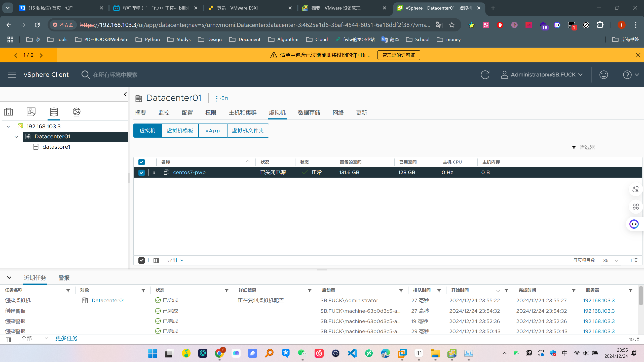Screen dimensions: 644x362
Task: Switch to VMs and Templates inventory icon
Action: [x=31, y=112]
